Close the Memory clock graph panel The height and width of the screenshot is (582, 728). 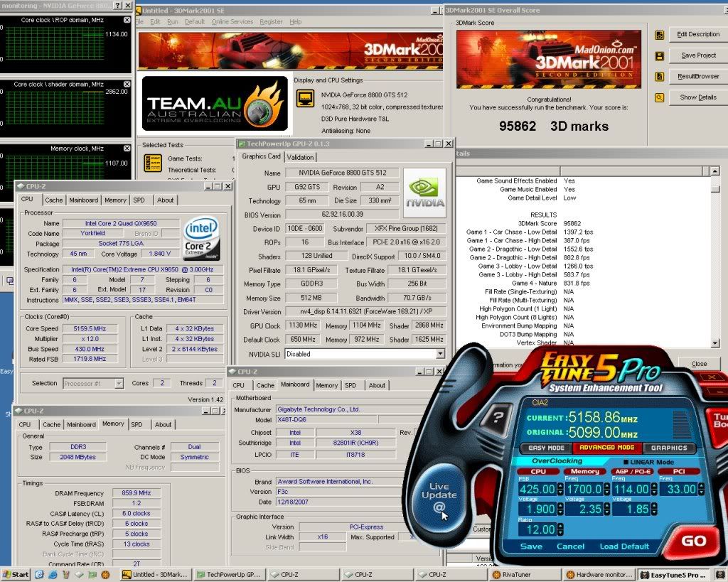coord(127,148)
